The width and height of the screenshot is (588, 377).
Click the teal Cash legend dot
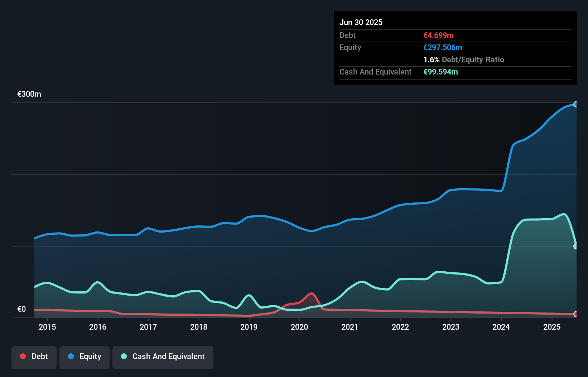[124, 356]
